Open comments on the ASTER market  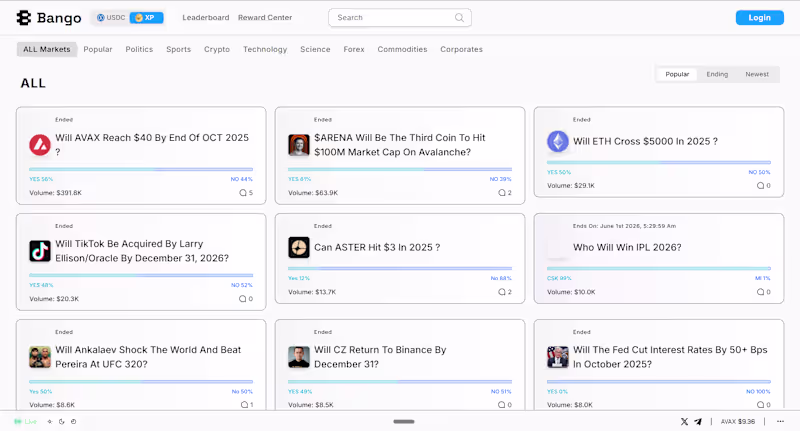(x=505, y=292)
